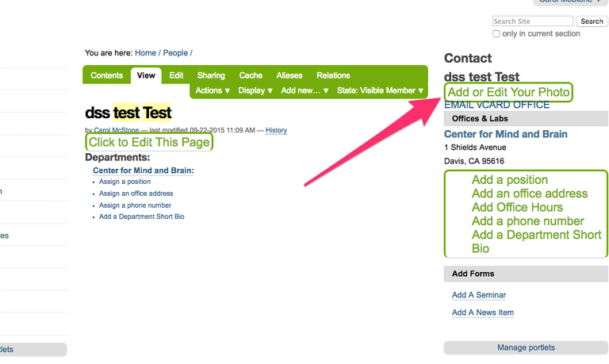
Task: Click Add a phone number in contact panel
Action: coord(528,221)
